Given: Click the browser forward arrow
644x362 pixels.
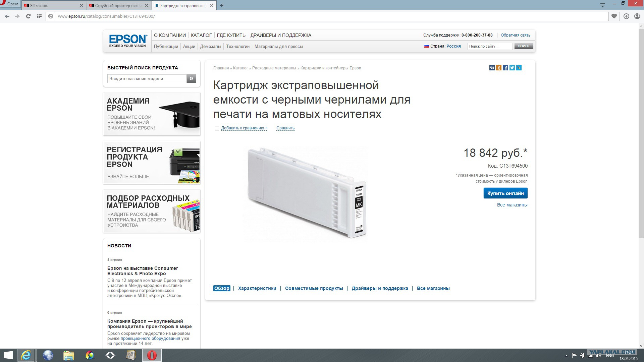Looking at the screenshot, I should click(17, 16).
